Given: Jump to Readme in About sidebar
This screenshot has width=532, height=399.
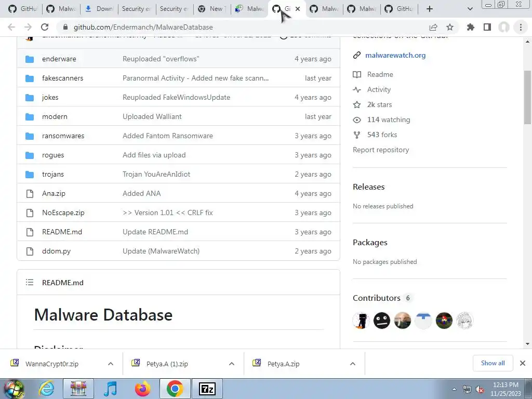Looking at the screenshot, I should (380, 74).
